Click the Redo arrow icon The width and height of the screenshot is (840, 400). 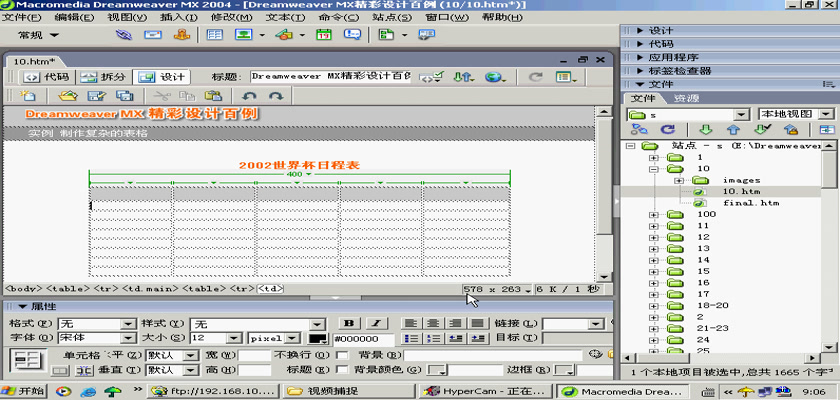pos(275,96)
